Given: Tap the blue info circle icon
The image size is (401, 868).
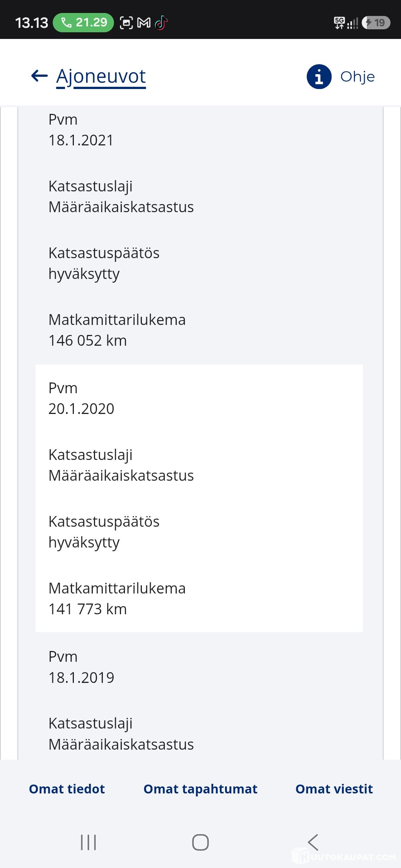Looking at the screenshot, I should 319,77.
